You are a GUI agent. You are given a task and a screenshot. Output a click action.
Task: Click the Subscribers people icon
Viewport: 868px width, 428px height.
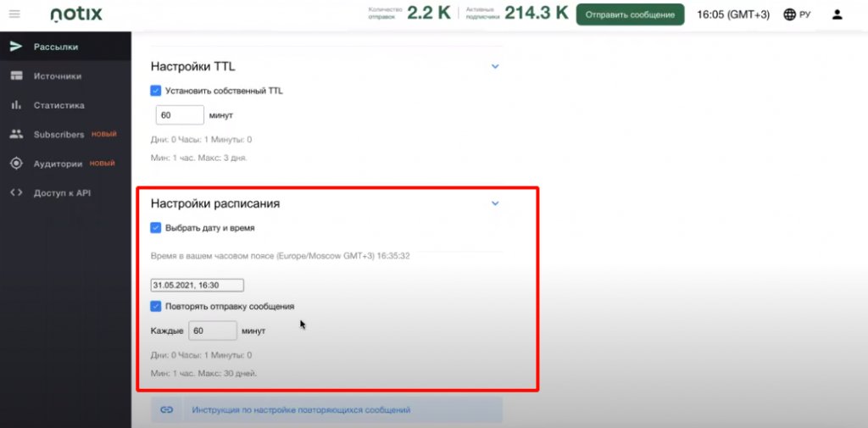[x=15, y=135]
